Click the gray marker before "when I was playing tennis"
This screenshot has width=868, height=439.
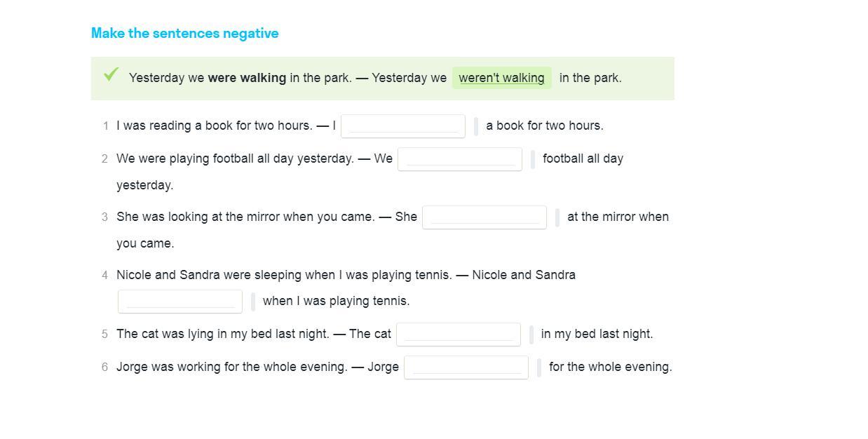253,302
